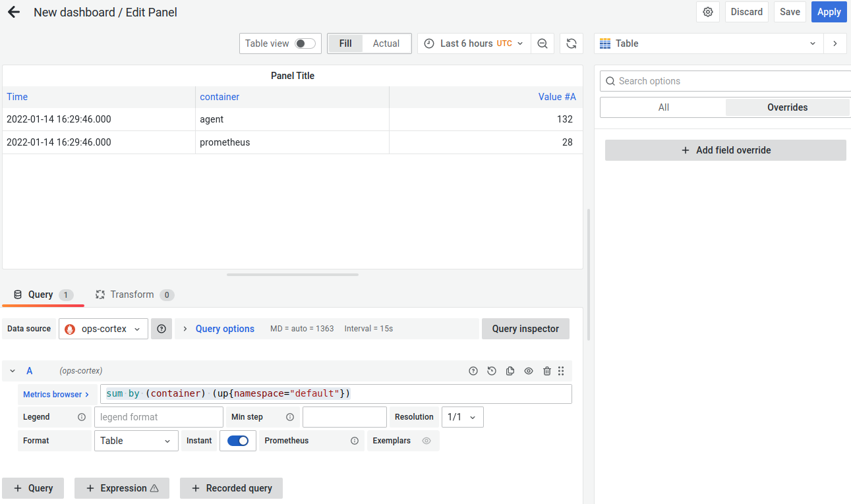Open the Last 6 hours time picker
851x504 pixels.
pyautogui.click(x=474, y=43)
